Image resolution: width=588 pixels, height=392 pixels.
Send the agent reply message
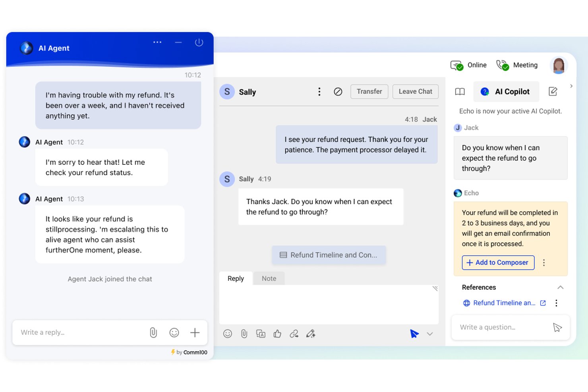[x=414, y=334]
